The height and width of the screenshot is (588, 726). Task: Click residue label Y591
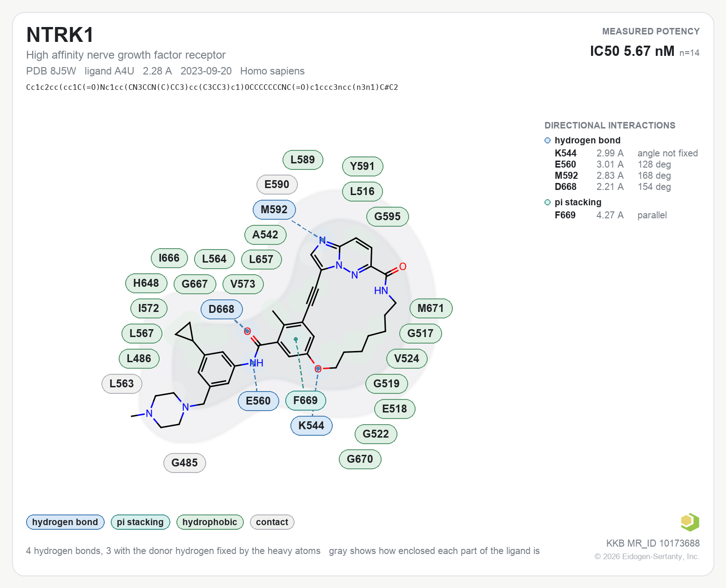point(362,166)
